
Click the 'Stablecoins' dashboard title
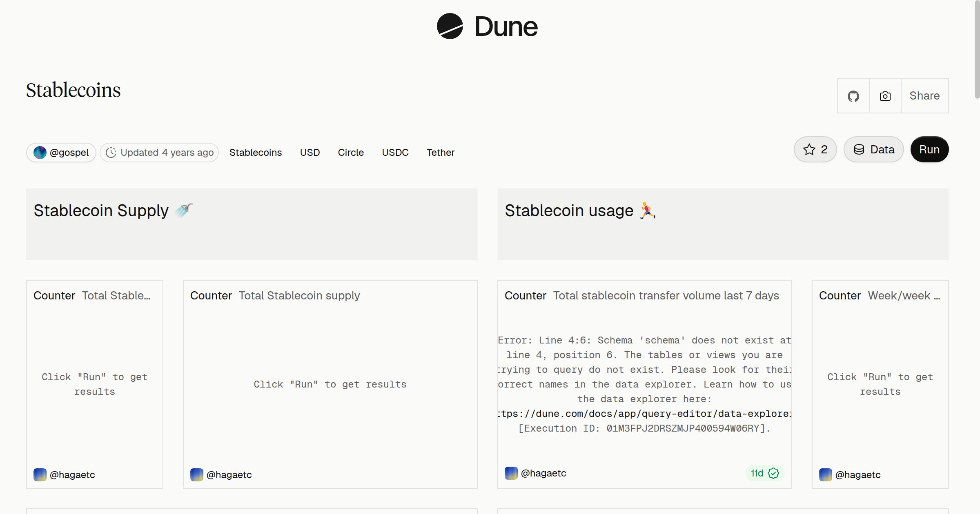point(73,90)
